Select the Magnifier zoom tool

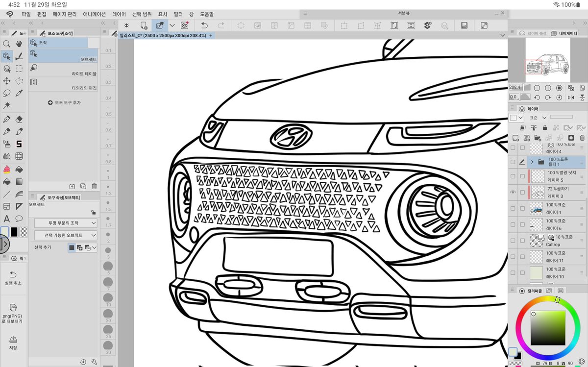(x=7, y=44)
